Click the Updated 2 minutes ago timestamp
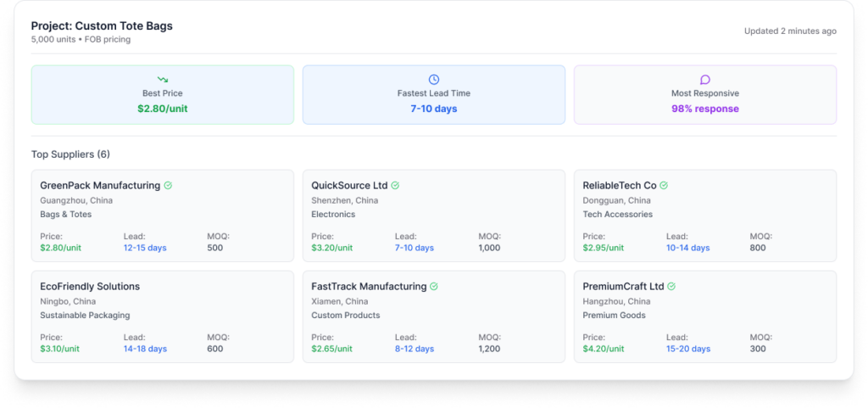 point(790,31)
